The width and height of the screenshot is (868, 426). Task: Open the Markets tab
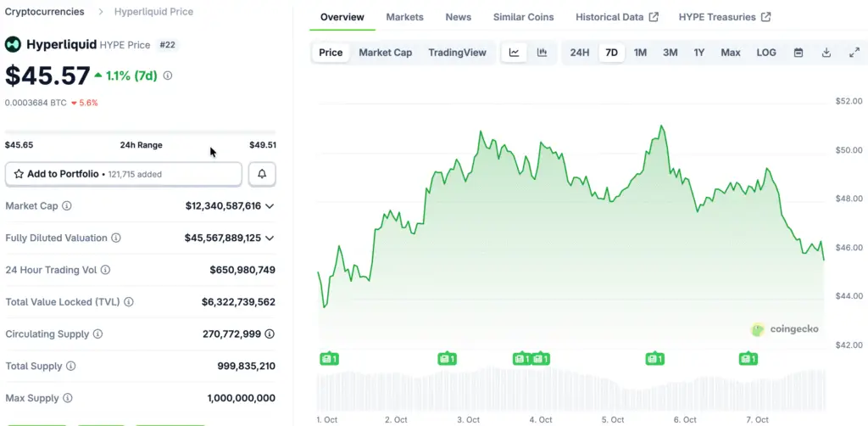click(x=404, y=17)
